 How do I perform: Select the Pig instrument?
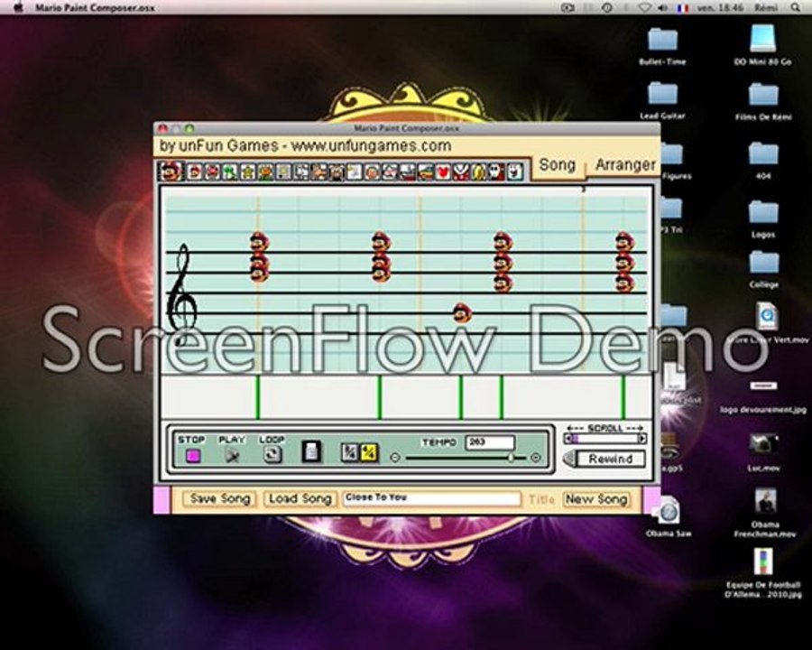click(337, 172)
